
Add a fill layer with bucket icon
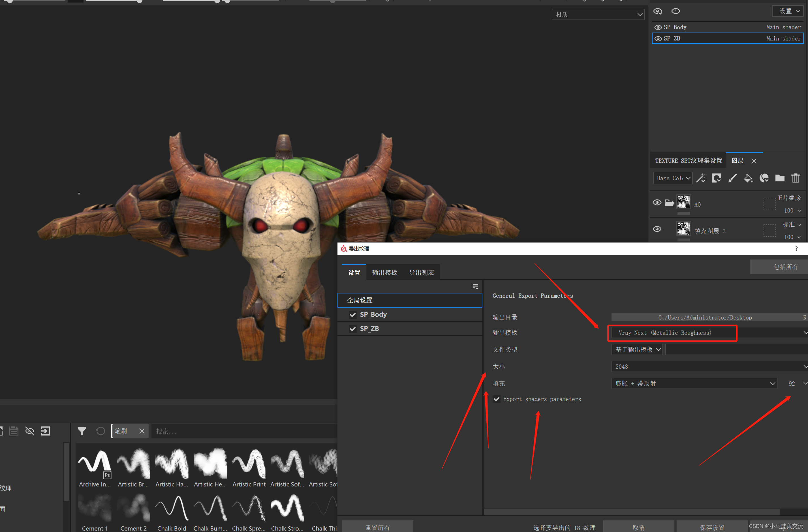[x=748, y=178]
